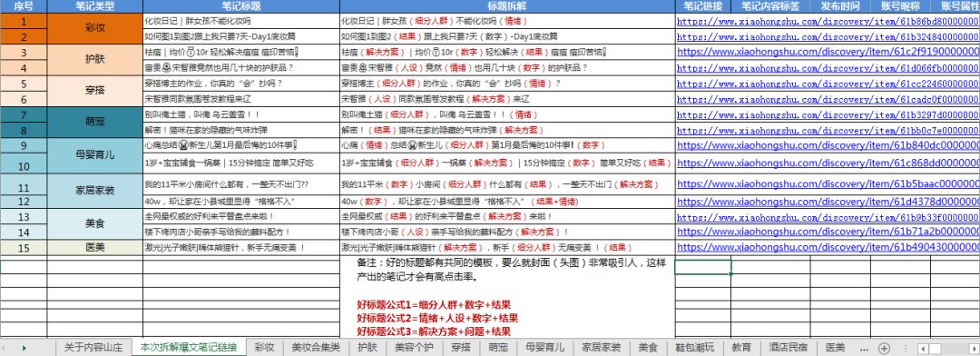Open the xiaohongshu link ending 61c2f919
The width and height of the screenshot is (980, 356).
tap(828, 53)
